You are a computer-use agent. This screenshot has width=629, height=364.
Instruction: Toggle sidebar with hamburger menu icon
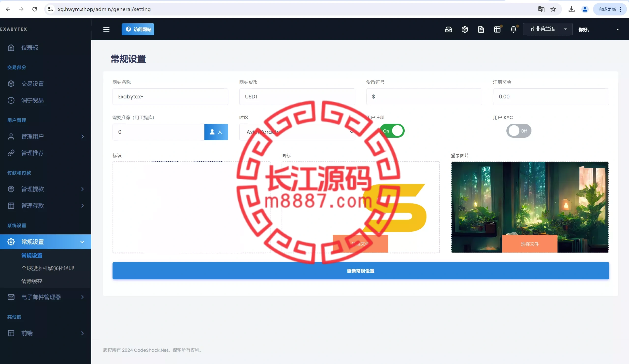(106, 29)
